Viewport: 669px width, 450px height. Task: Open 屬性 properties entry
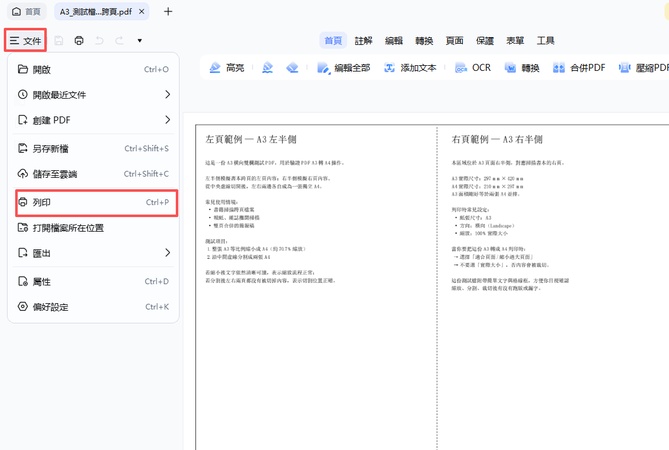click(93, 282)
